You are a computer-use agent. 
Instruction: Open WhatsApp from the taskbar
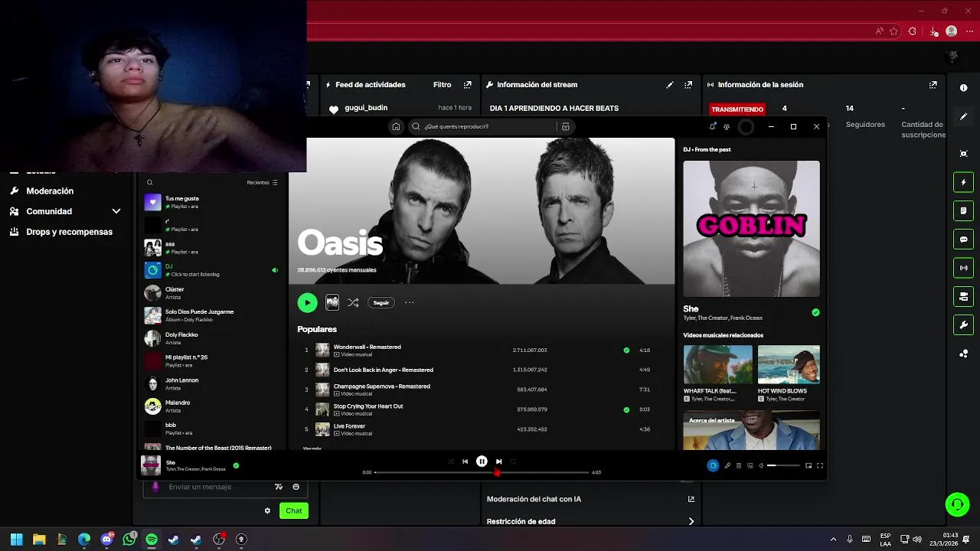(129, 540)
